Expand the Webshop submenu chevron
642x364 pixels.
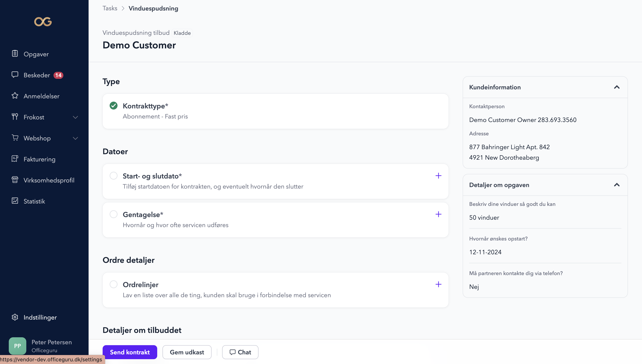(x=75, y=138)
